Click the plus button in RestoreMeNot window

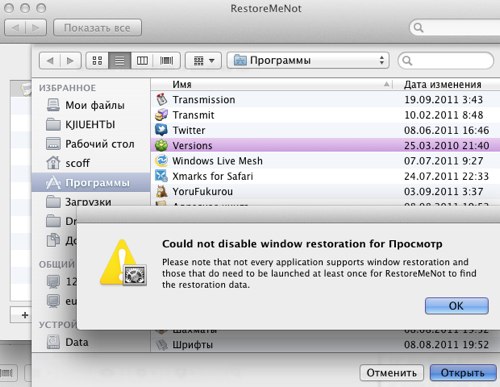[25, 315]
